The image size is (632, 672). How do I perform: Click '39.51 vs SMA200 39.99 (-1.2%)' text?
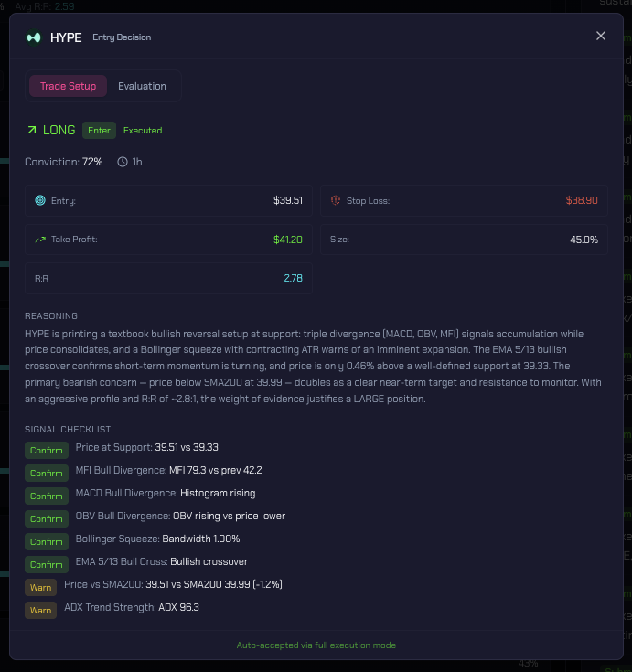214,584
